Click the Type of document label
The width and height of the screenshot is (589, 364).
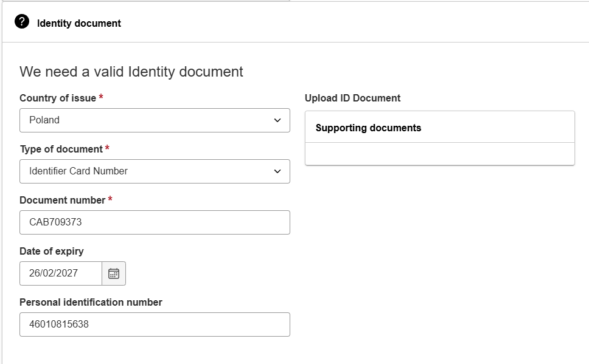61,149
